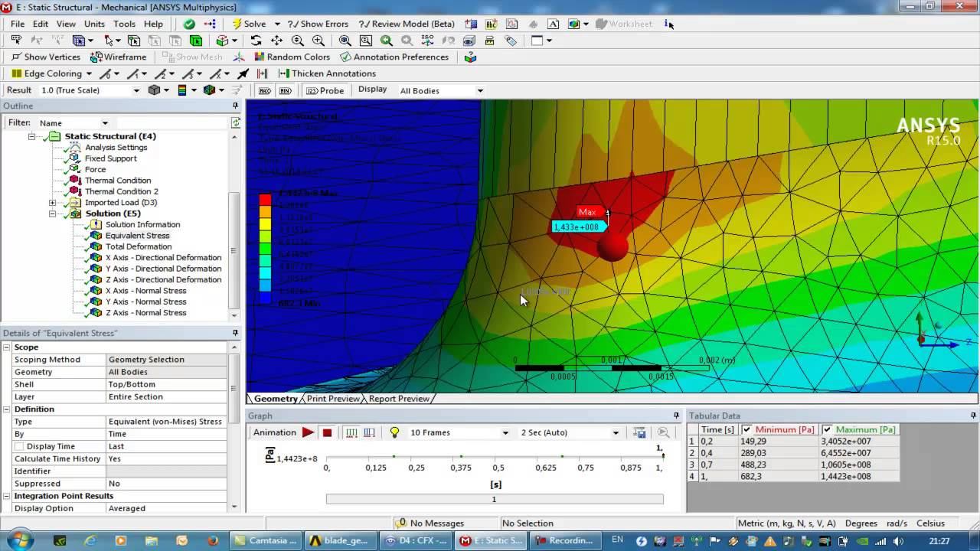Open the 2 Sec (Auto) dropdown
This screenshot has width=980, height=551.
tap(616, 432)
